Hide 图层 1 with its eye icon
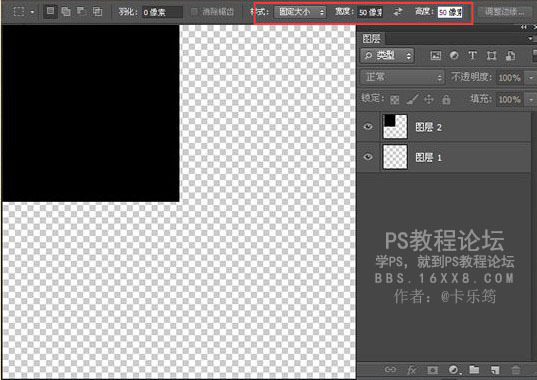Viewport: 537px width, 380px height. 368,157
